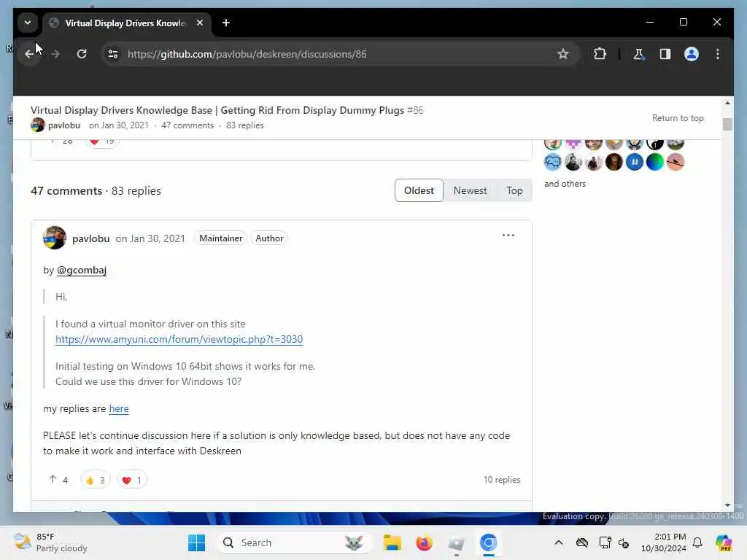
Task: Toggle the heart reaction with 1
Action: pyautogui.click(x=132, y=480)
